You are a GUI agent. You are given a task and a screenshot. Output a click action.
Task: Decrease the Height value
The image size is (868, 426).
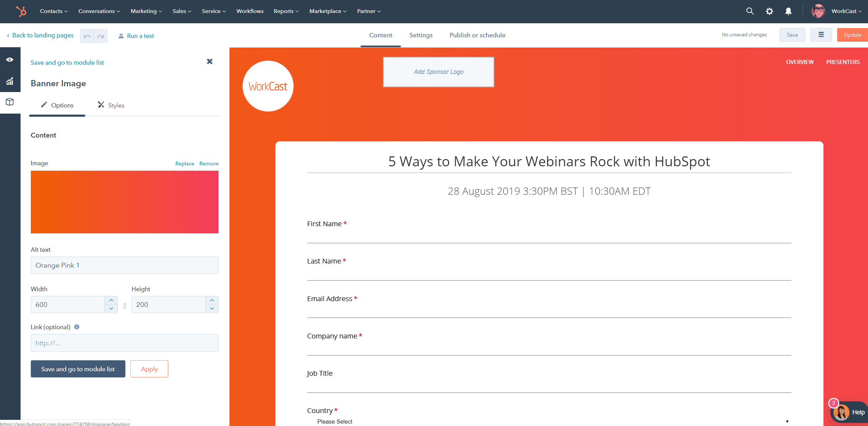coord(212,309)
